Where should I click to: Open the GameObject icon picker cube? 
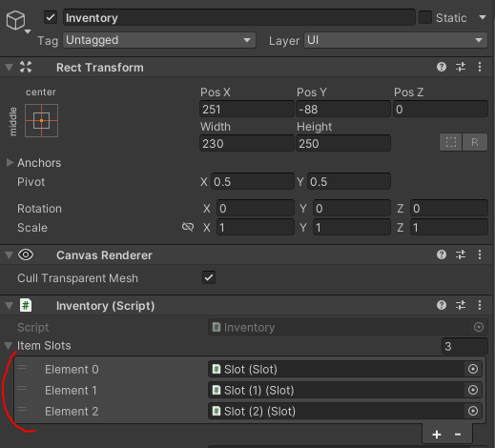coord(16,20)
